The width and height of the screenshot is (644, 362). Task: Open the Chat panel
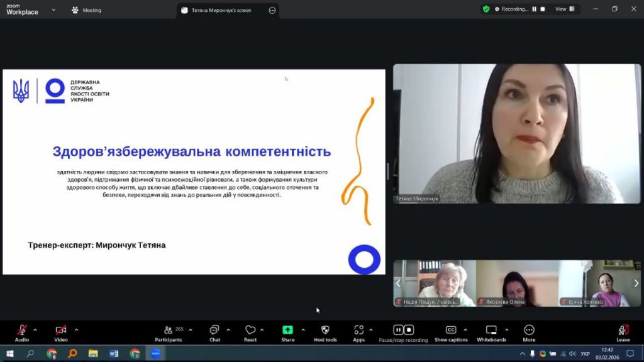(214, 330)
